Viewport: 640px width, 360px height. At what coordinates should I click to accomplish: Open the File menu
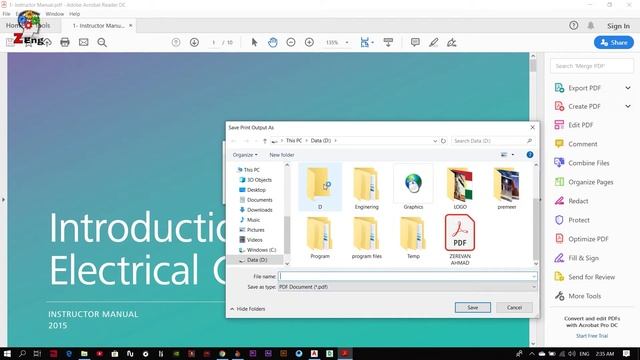pyautogui.click(x=7, y=14)
